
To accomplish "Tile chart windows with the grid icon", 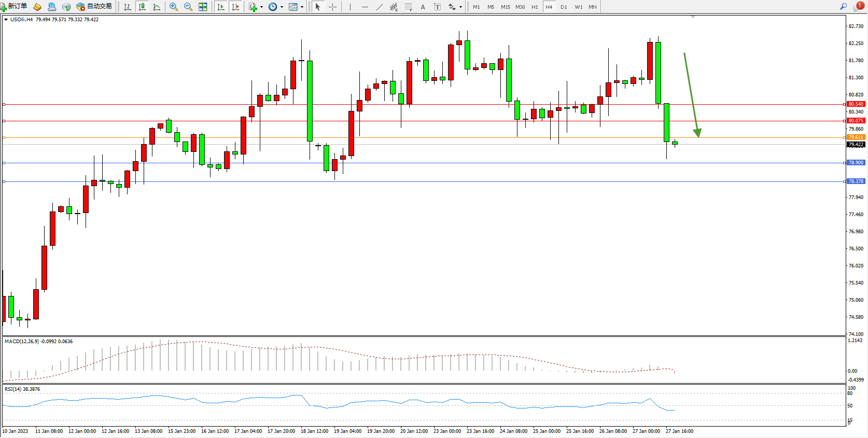I will coord(203,7).
